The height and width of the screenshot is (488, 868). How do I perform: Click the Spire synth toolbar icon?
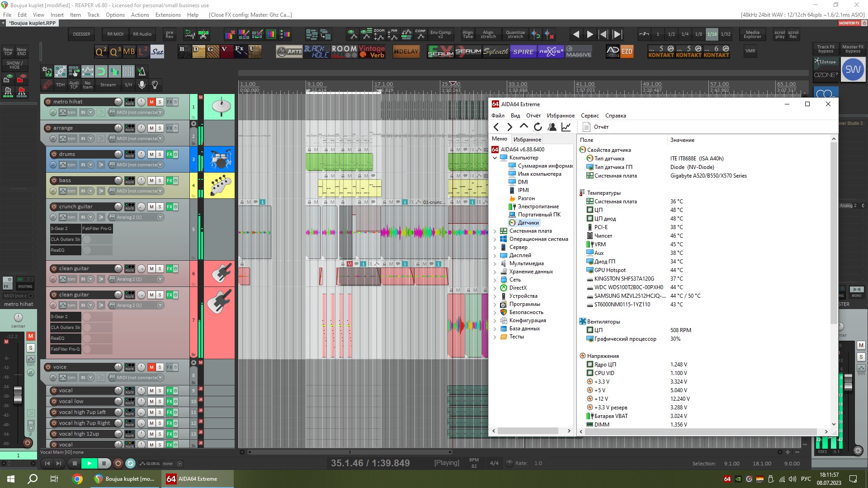[523, 52]
